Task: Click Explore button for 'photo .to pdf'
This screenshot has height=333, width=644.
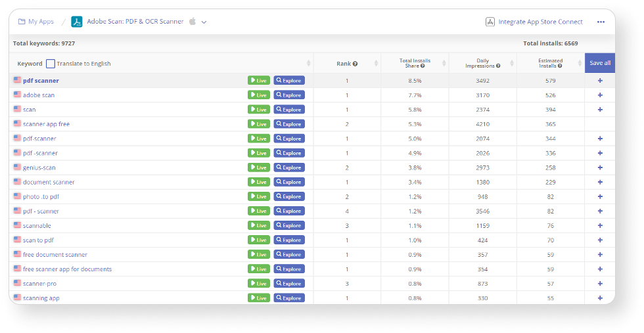Action: point(289,196)
